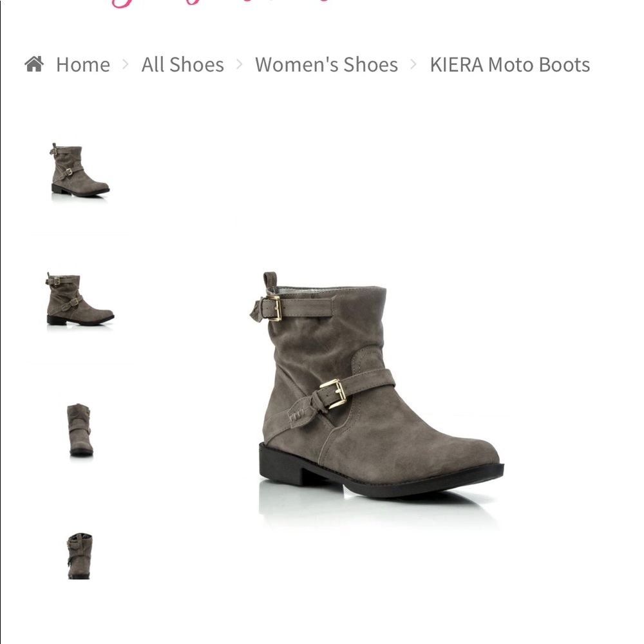644x644 pixels.
Task: Click the pink script logo at top
Action: [222, 3]
